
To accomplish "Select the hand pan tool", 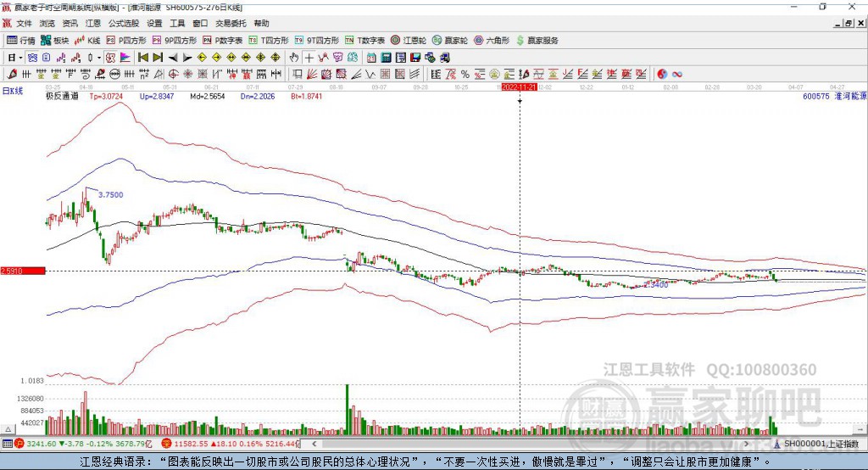I will coord(294,58).
